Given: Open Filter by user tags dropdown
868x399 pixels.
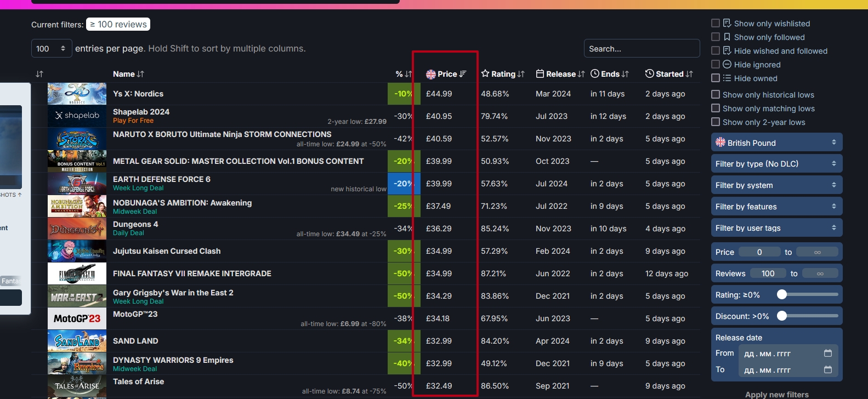Looking at the screenshot, I should (x=776, y=228).
